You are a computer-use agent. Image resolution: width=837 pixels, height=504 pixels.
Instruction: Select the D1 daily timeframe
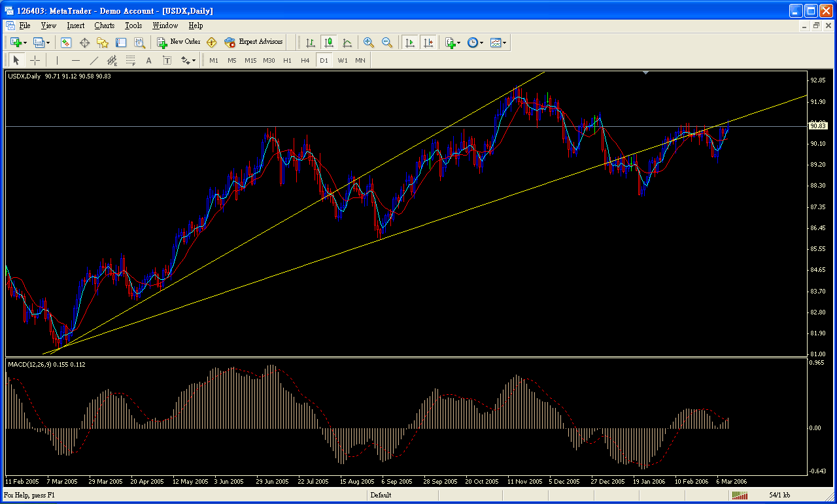tap(324, 60)
